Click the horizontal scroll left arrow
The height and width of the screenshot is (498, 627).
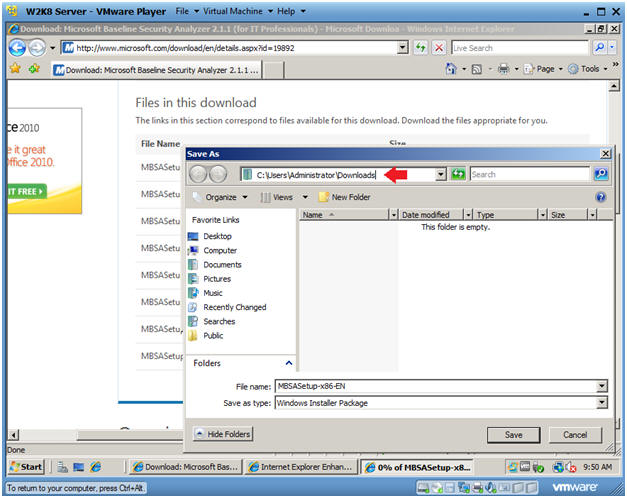(14, 435)
